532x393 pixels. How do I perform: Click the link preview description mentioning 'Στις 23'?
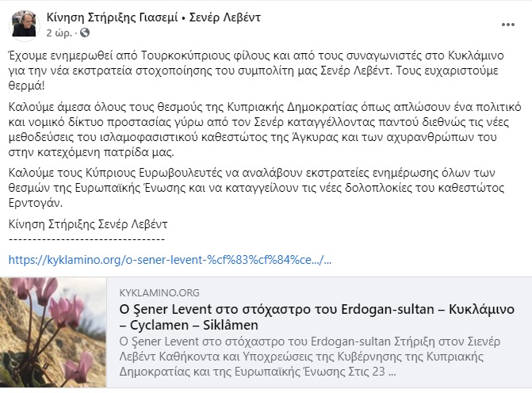309,357
